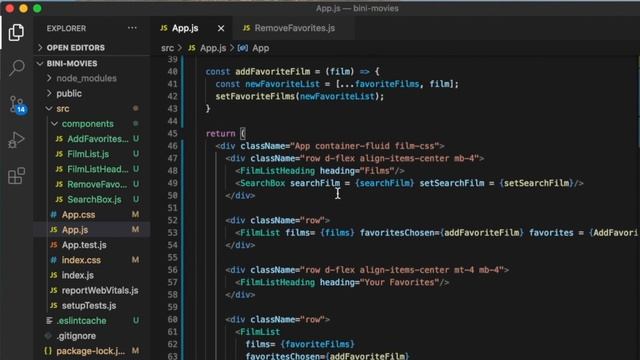Open Source Control with 14 changes
The height and width of the screenshot is (360, 640).
click(x=17, y=104)
